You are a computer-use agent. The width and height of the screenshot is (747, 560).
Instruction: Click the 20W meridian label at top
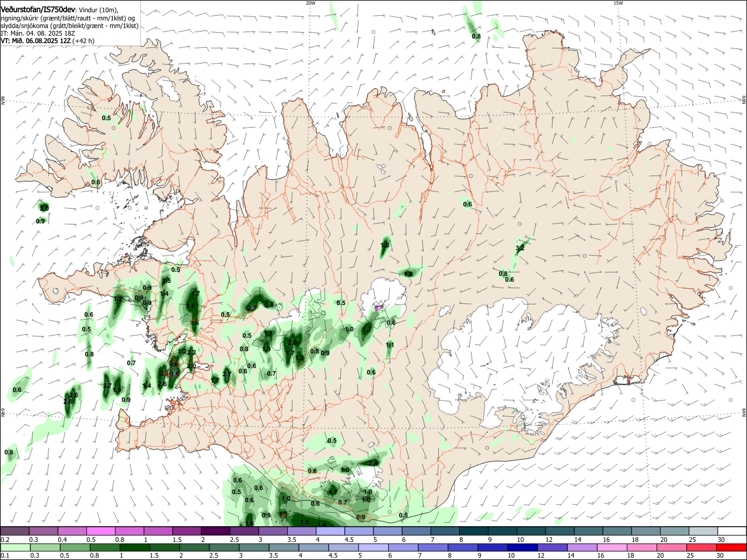310,3
